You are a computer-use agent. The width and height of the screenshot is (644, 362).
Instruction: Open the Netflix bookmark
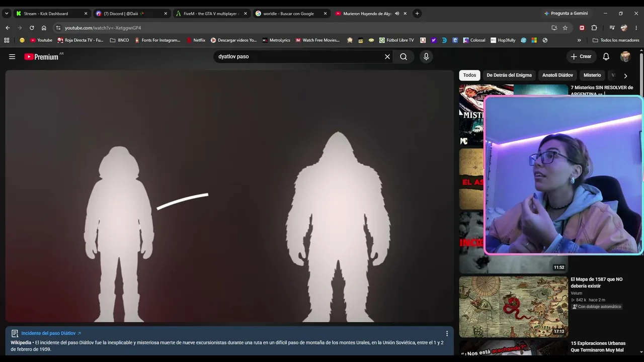[x=196, y=40]
